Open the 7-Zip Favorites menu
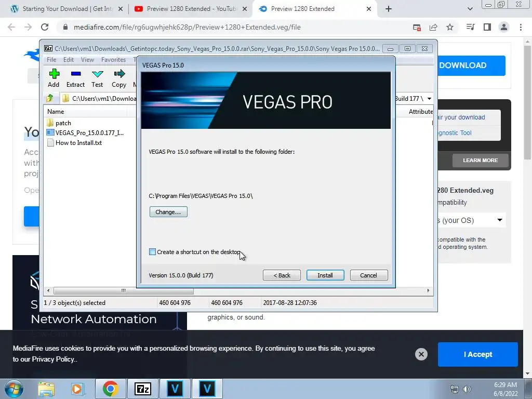 tap(113, 60)
